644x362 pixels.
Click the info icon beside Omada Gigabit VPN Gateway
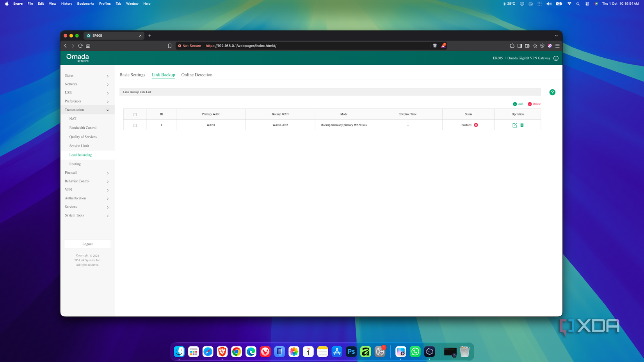coord(556,58)
